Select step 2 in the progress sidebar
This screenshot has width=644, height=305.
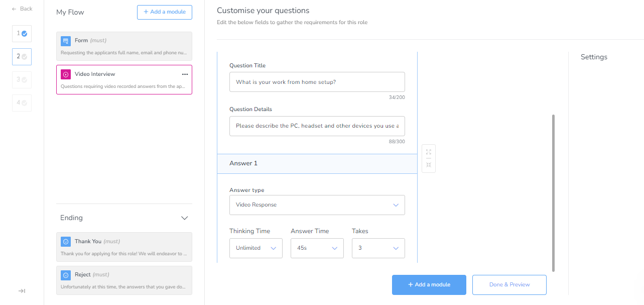click(x=22, y=57)
